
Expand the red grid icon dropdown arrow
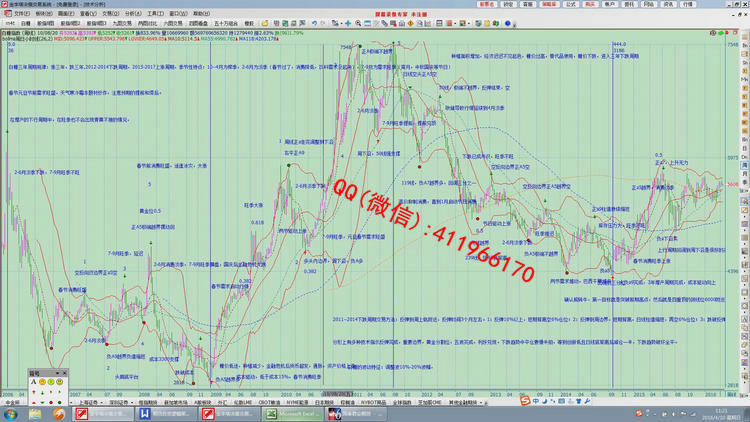[455, 23]
